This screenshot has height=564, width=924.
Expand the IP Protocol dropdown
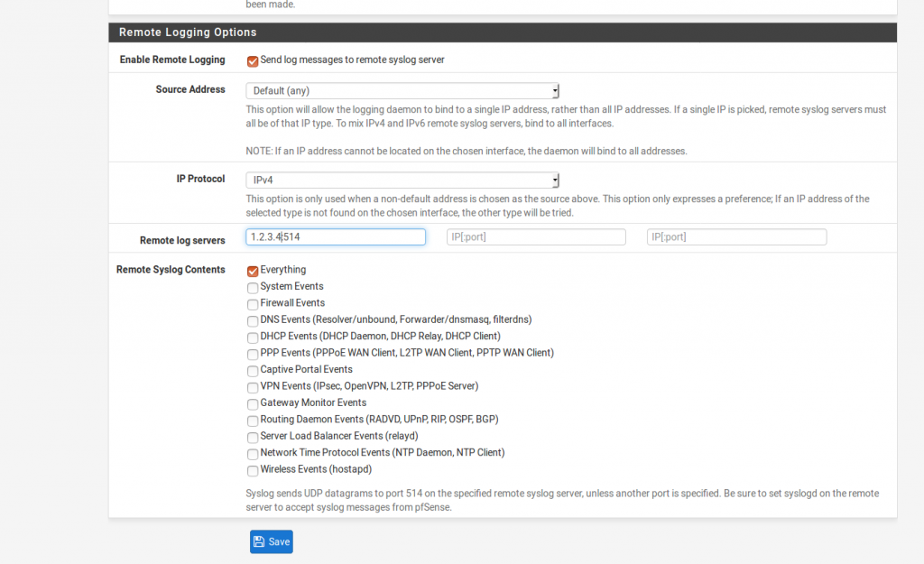pyautogui.click(x=402, y=180)
